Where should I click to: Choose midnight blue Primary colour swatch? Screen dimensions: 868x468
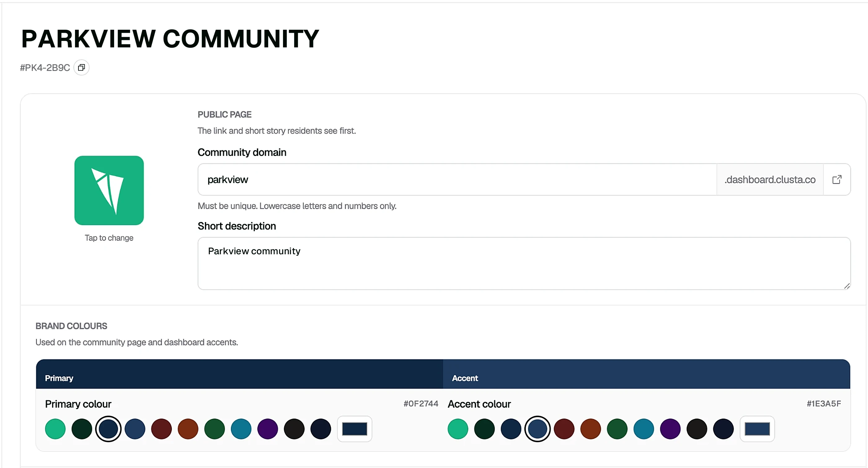[x=321, y=429]
